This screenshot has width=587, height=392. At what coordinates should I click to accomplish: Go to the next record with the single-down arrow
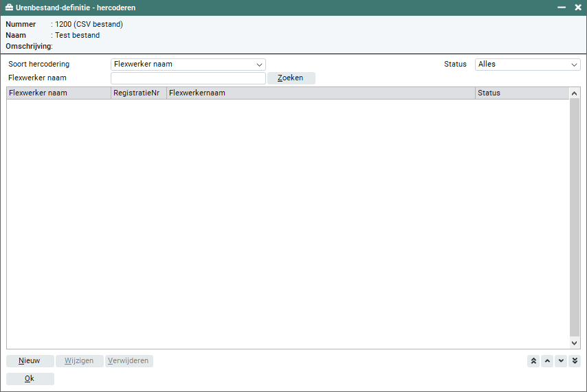[x=561, y=361]
